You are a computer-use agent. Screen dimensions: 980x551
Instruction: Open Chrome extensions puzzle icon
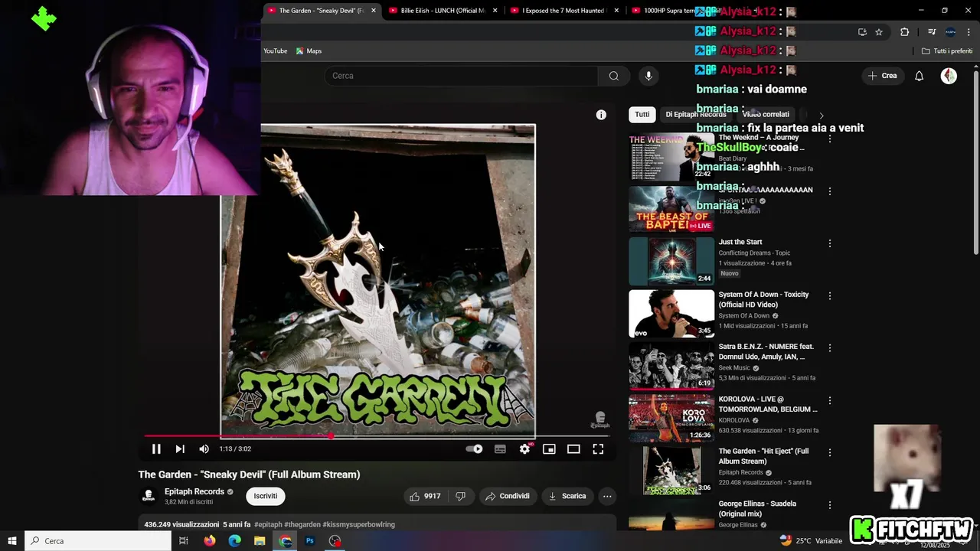point(905,32)
